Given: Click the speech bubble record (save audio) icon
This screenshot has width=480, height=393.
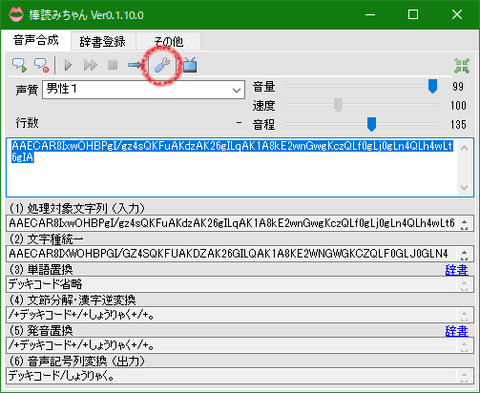Looking at the screenshot, I should click(41, 65).
